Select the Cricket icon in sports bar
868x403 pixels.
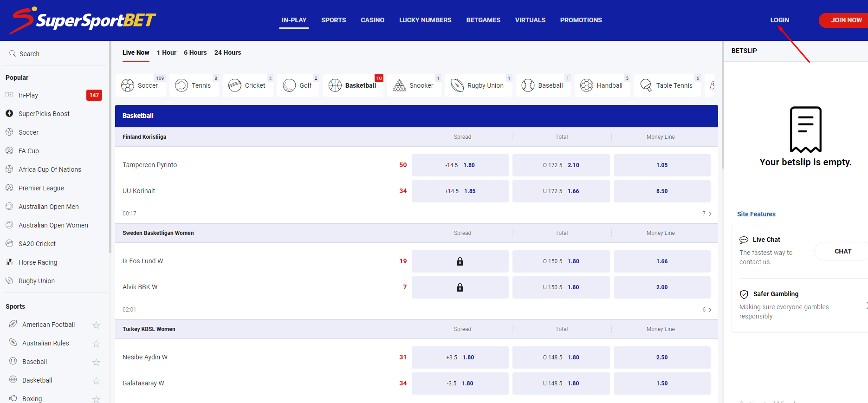click(x=235, y=85)
